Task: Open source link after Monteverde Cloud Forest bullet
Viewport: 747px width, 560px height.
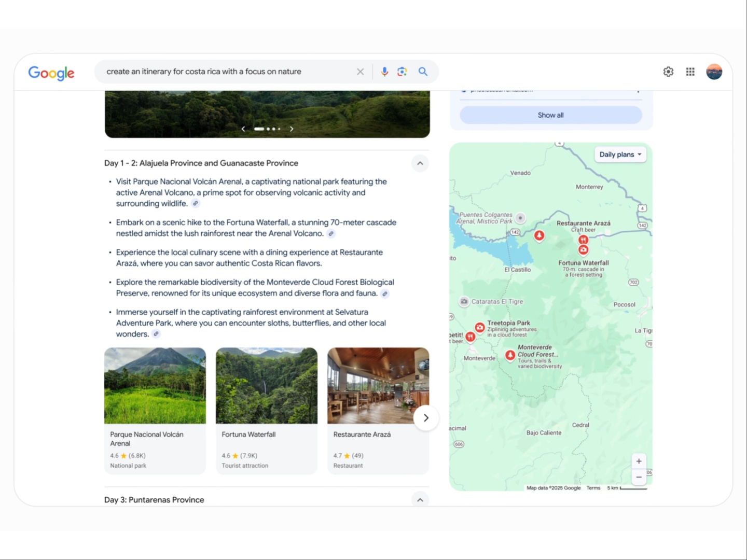Action: click(385, 293)
